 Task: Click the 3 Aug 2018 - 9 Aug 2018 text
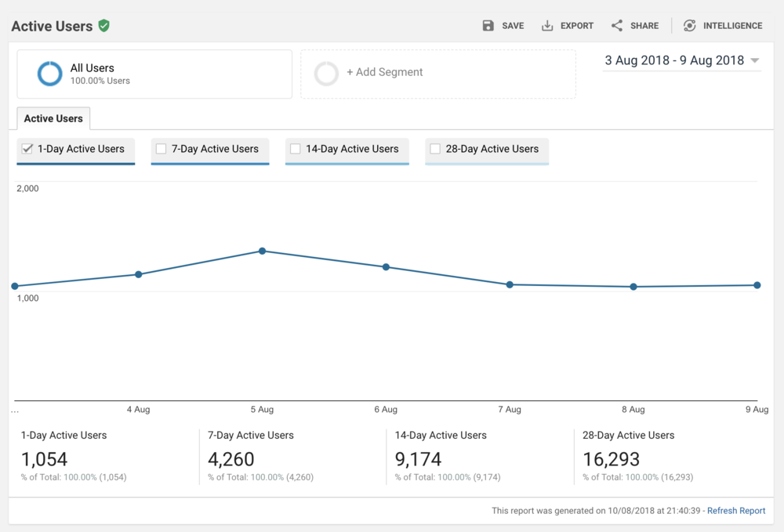(673, 60)
